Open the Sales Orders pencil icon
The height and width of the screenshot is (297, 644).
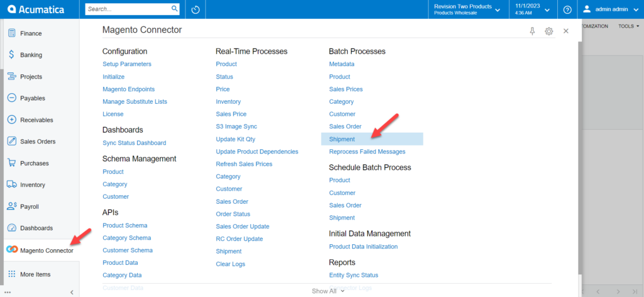[11, 142]
